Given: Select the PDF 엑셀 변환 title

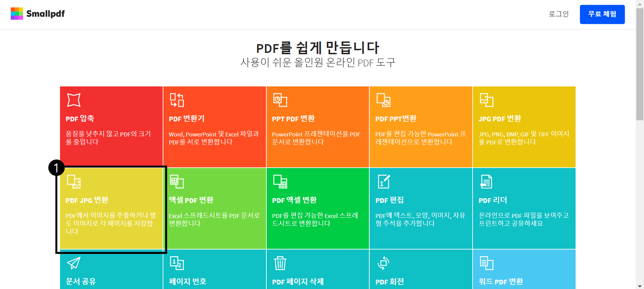Looking at the screenshot, I should pos(294,200).
